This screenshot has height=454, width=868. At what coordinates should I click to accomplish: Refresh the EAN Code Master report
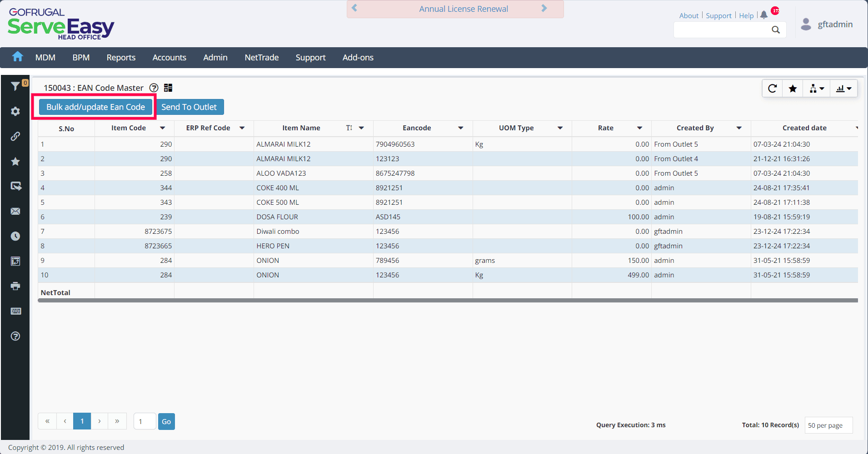click(772, 89)
